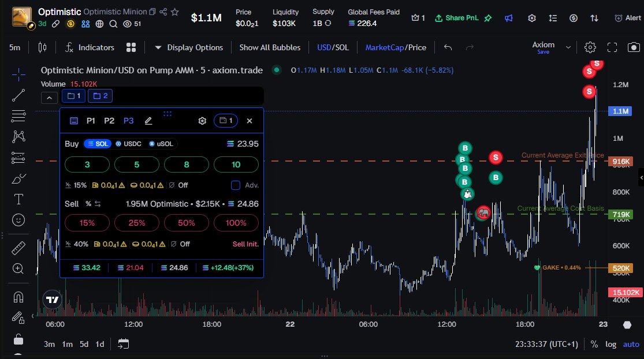Enable the Adv. checkbox
The image size is (644, 359).
click(x=236, y=185)
